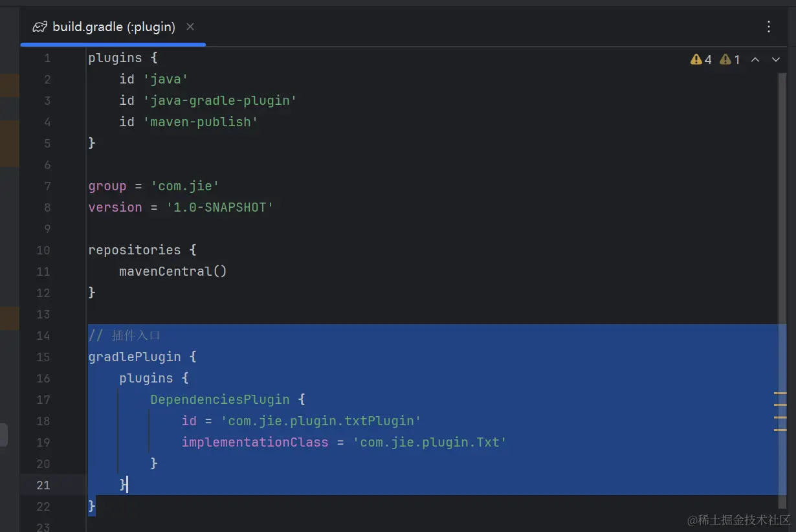Click the plugins keyword on line 16

click(x=146, y=378)
